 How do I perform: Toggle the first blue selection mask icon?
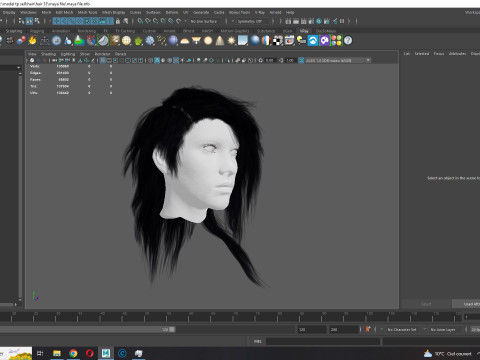56,21
